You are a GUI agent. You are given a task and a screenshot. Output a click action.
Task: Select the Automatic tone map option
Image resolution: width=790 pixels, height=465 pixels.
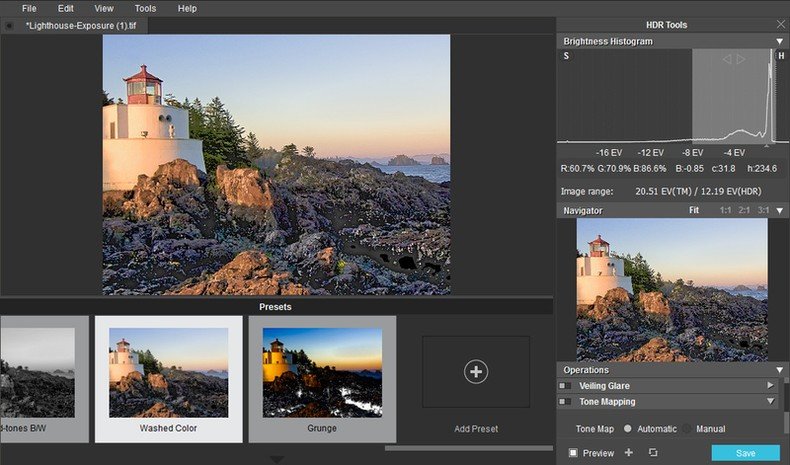(628, 429)
